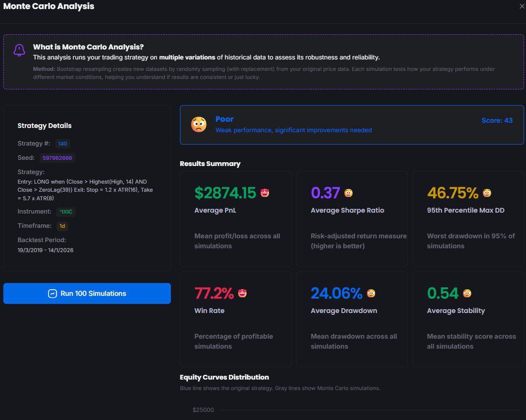Click the heart-eyes emoji beside 77.2% Win Rate
526x420 pixels.
click(x=242, y=293)
